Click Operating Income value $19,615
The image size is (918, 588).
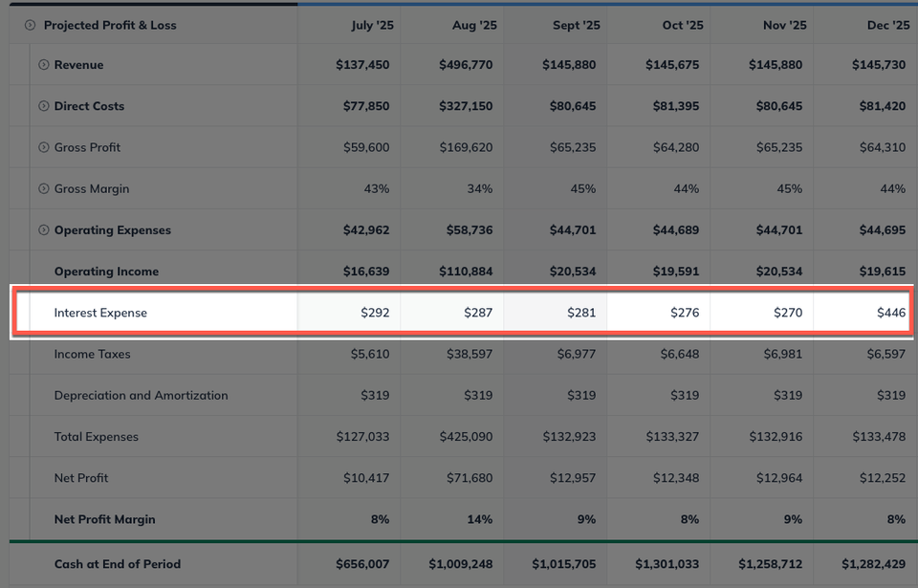point(883,272)
